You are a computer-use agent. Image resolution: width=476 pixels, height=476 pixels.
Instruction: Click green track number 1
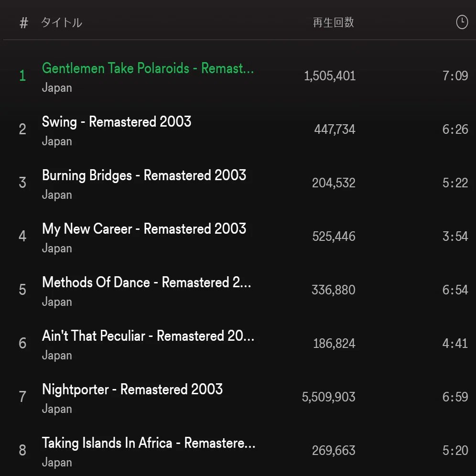[x=22, y=76]
